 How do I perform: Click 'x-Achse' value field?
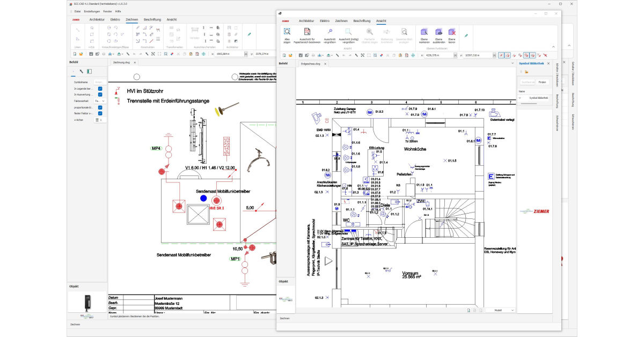tap(99, 120)
